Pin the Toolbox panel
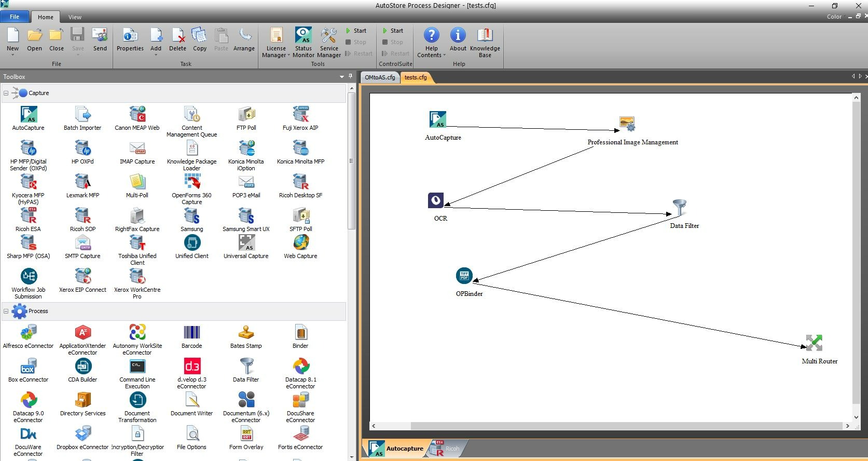Viewport: 868px width, 461px height. tap(350, 76)
